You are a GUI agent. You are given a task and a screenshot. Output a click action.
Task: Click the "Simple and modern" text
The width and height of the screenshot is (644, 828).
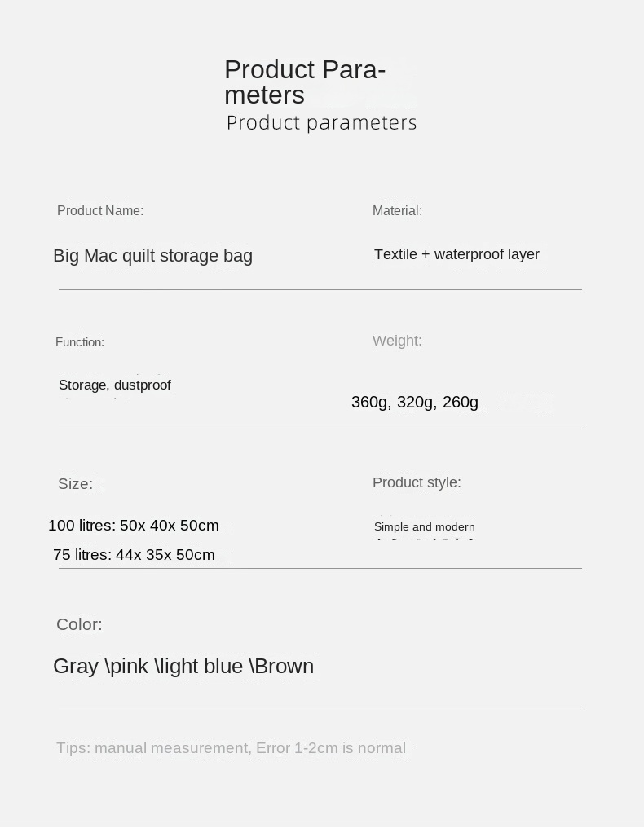point(425,527)
